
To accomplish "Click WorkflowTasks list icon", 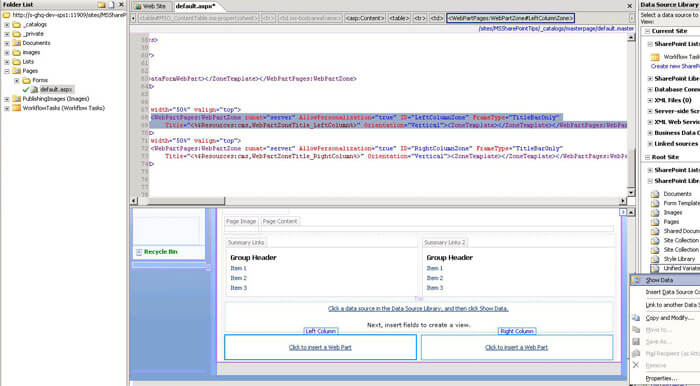I will pos(17,108).
